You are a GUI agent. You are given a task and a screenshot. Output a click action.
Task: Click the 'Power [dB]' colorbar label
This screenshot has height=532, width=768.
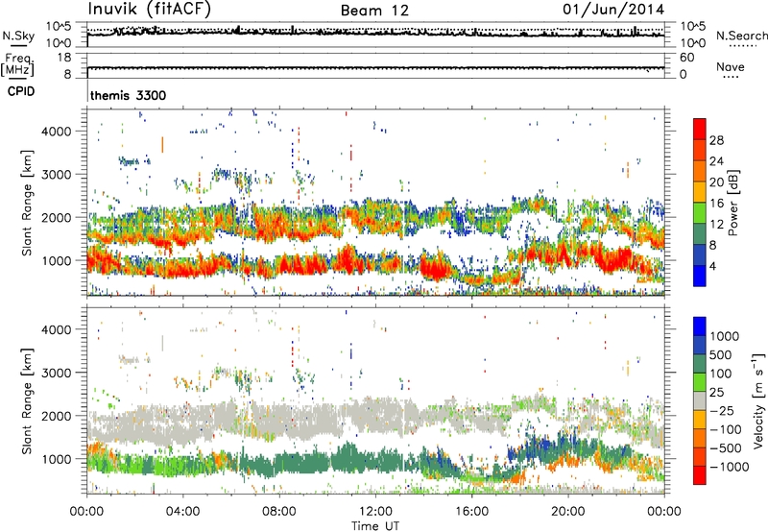[x=733, y=203]
